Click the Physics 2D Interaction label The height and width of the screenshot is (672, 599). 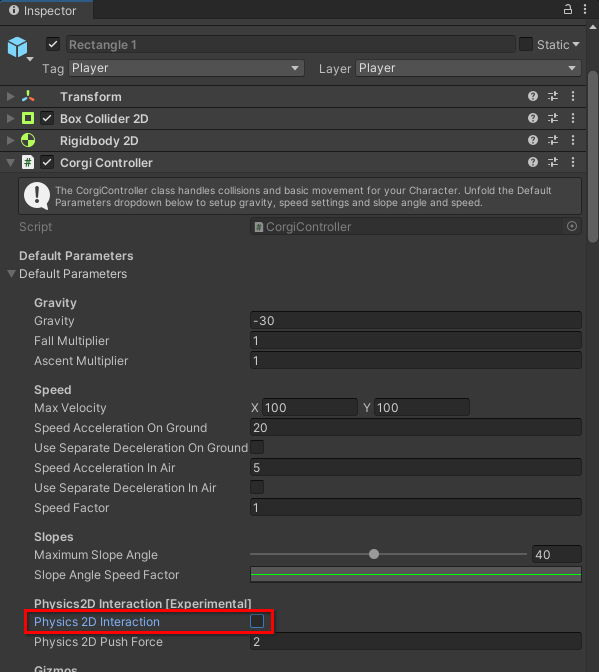97,621
